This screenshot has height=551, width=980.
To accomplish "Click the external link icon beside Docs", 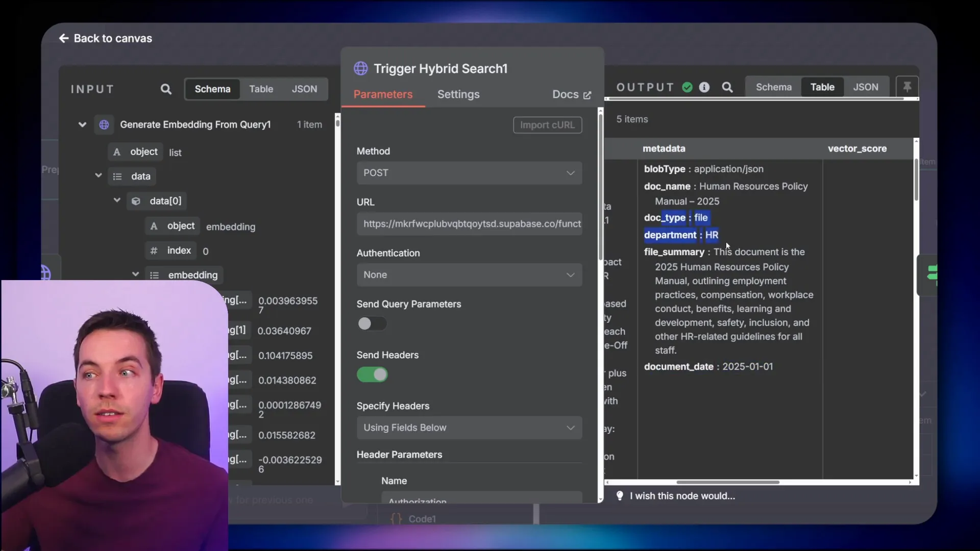I will click(587, 95).
